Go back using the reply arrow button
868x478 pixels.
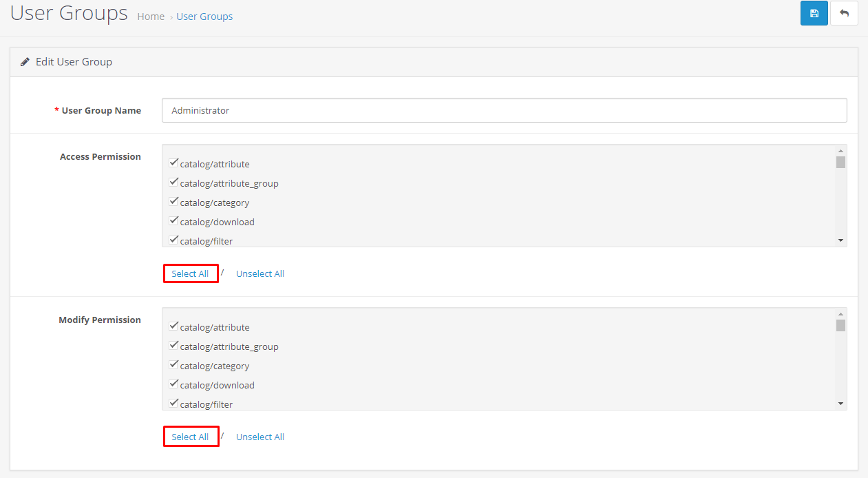click(x=844, y=14)
